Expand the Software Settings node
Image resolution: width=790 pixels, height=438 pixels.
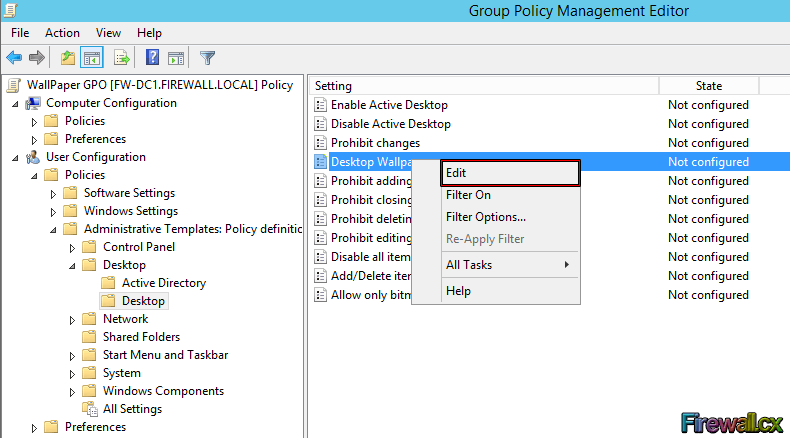pyautogui.click(x=53, y=194)
